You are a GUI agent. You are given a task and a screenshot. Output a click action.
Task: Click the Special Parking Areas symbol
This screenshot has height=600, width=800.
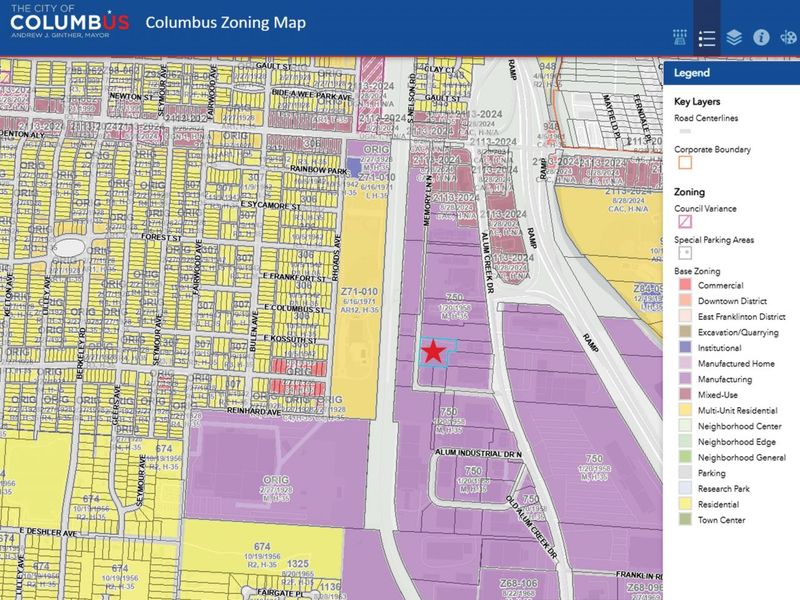685,253
